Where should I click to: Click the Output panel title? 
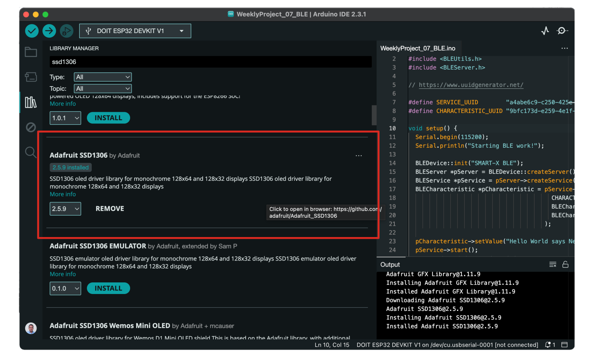390,264
